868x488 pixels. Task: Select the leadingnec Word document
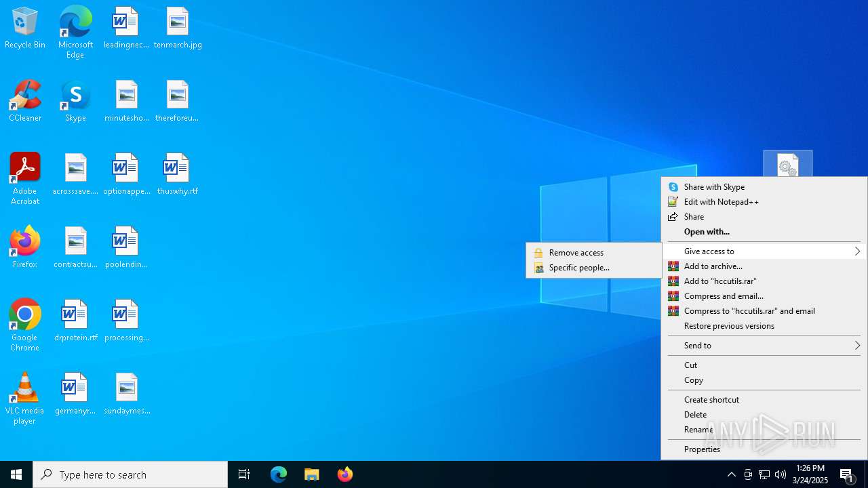click(x=126, y=28)
